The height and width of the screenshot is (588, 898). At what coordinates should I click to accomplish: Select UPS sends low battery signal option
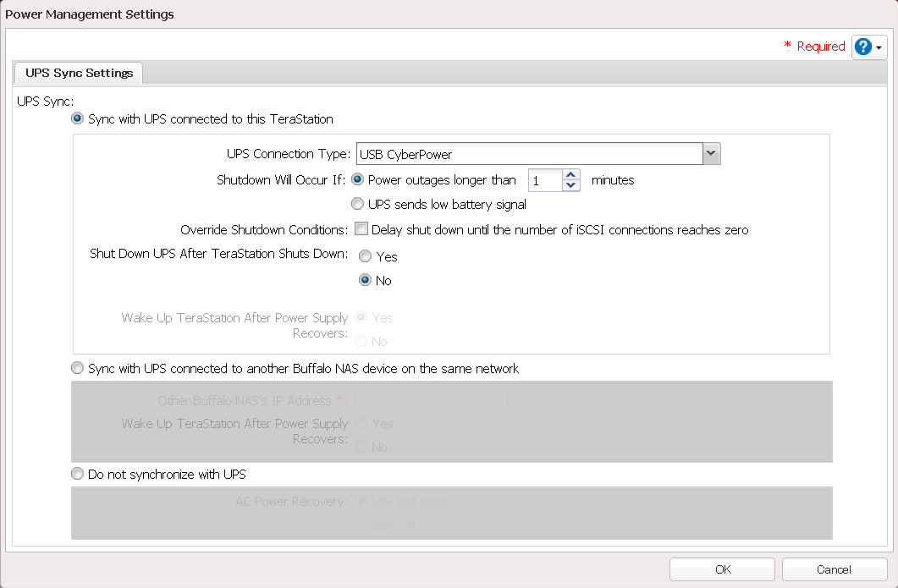tap(358, 204)
